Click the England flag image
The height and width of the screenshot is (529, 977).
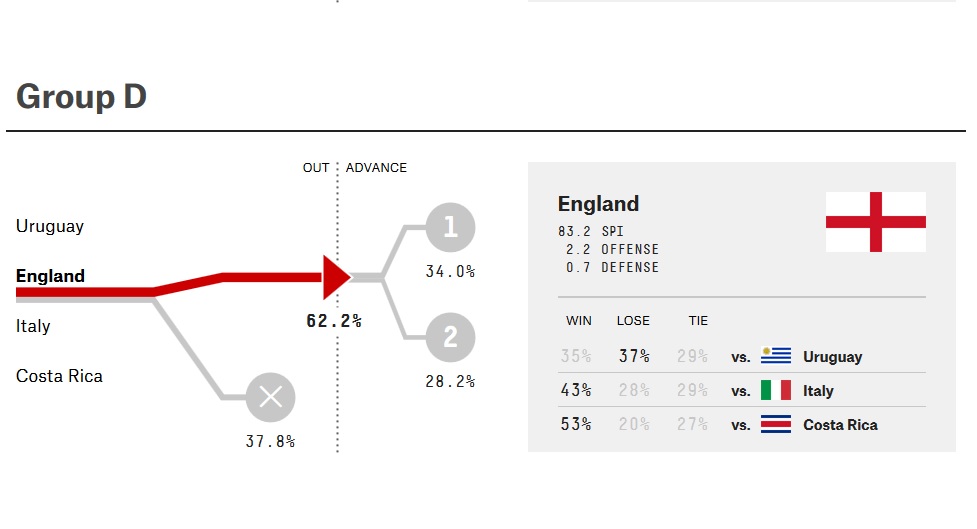(875, 222)
